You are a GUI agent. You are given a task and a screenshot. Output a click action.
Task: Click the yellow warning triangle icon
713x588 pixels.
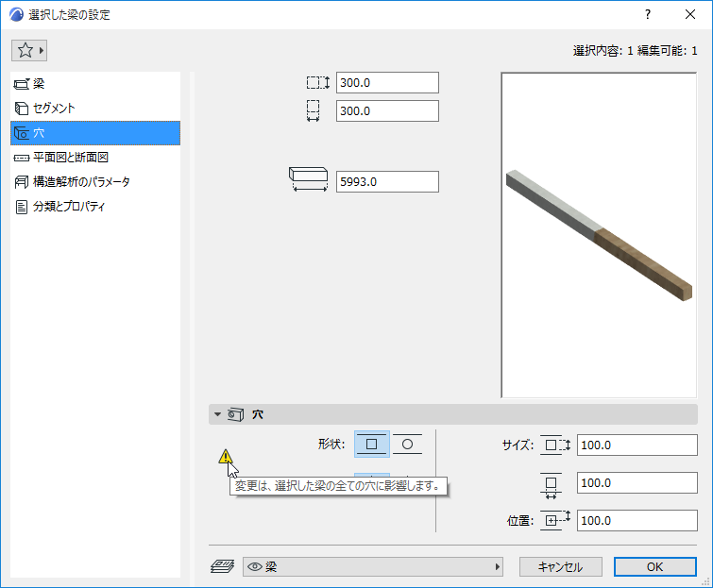click(x=226, y=456)
